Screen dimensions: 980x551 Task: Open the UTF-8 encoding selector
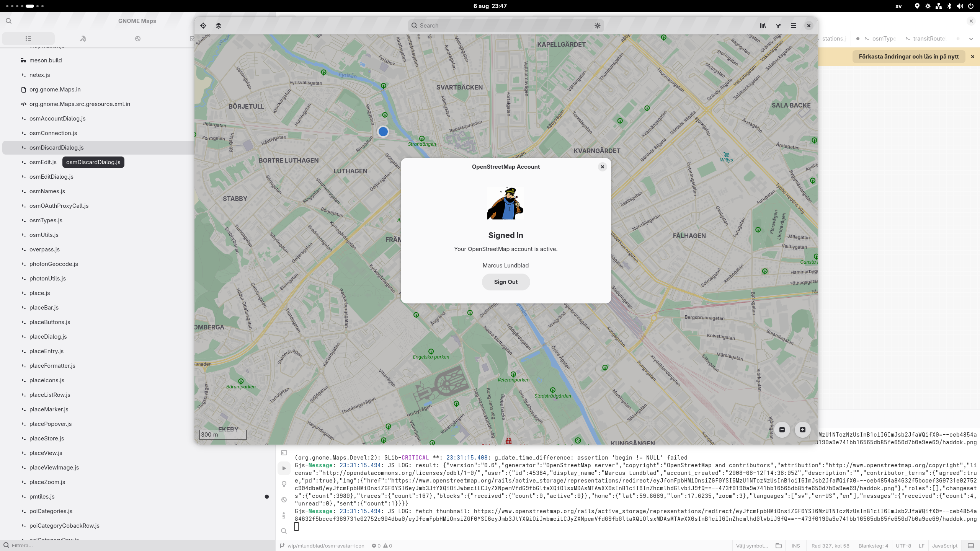(903, 546)
